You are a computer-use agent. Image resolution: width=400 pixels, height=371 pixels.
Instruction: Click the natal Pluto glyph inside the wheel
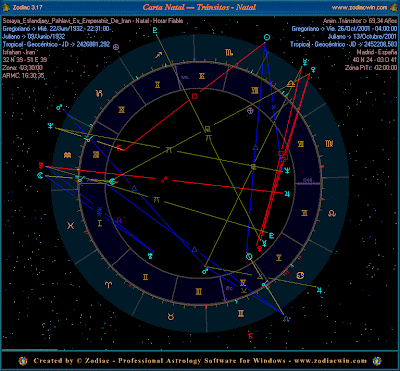point(271,235)
